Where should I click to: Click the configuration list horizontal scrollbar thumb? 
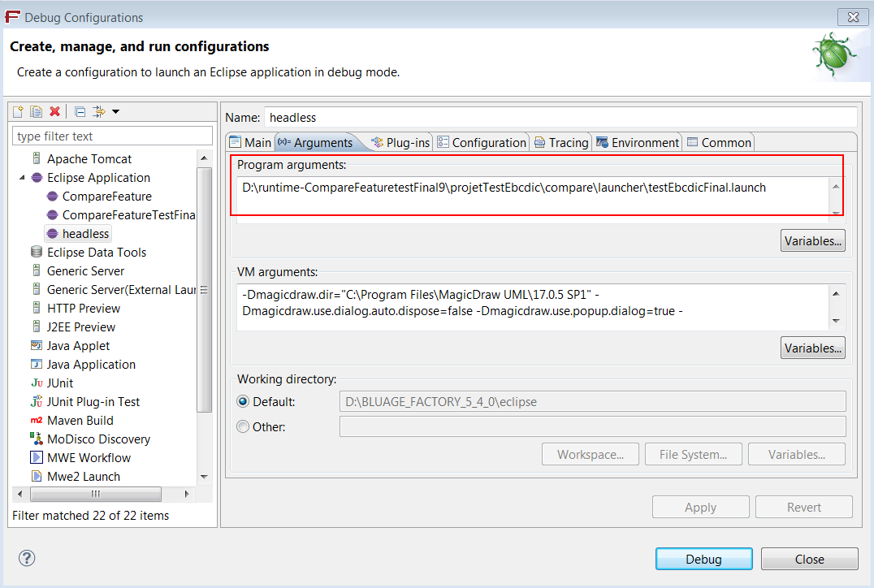tap(96, 494)
